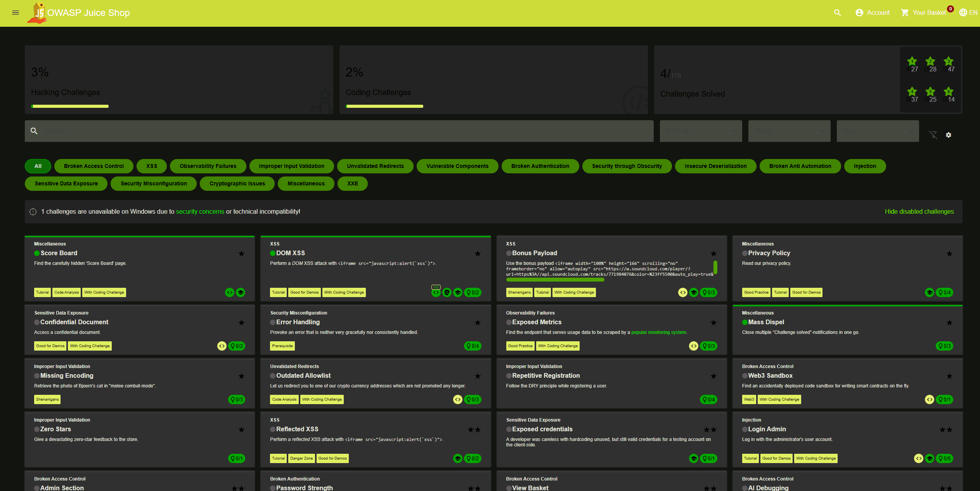Open popular monitoring system link
980x491 pixels.
pos(658,332)
